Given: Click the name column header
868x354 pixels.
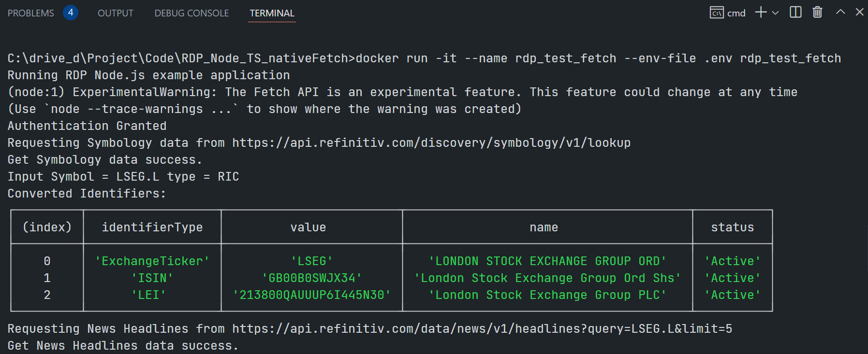Looking at the screenshot, I should pyautogui.click(x=544, y=227).
